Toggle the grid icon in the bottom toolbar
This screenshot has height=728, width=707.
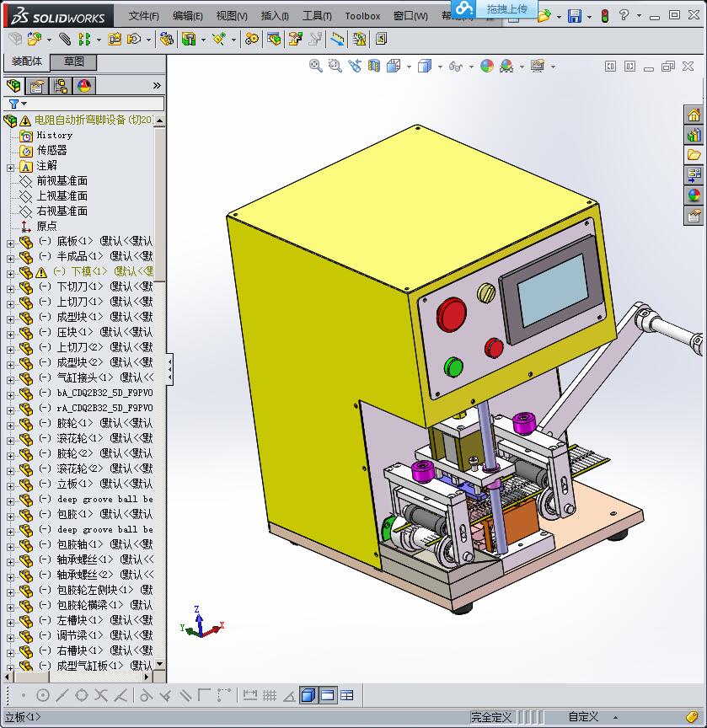pos(270,695)
